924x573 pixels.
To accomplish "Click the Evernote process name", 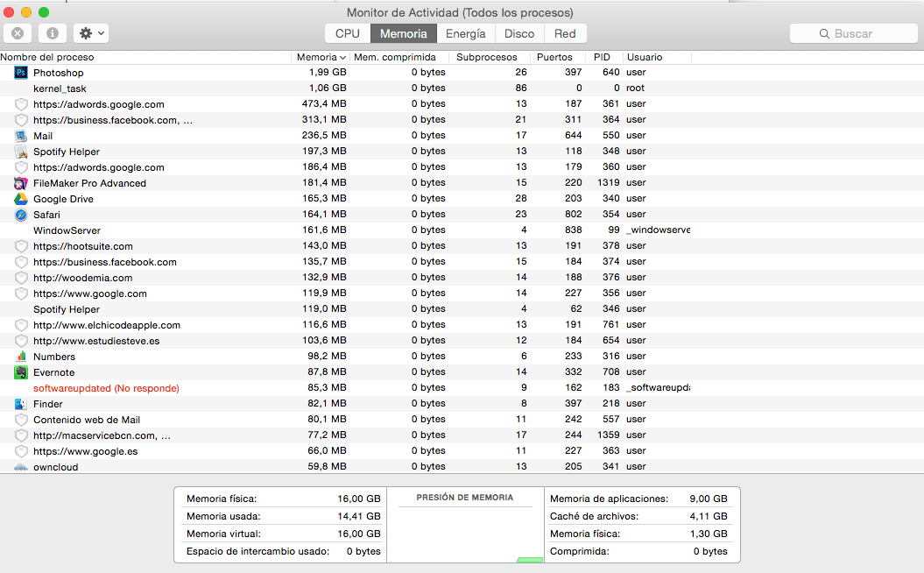I will coord(54,372).
